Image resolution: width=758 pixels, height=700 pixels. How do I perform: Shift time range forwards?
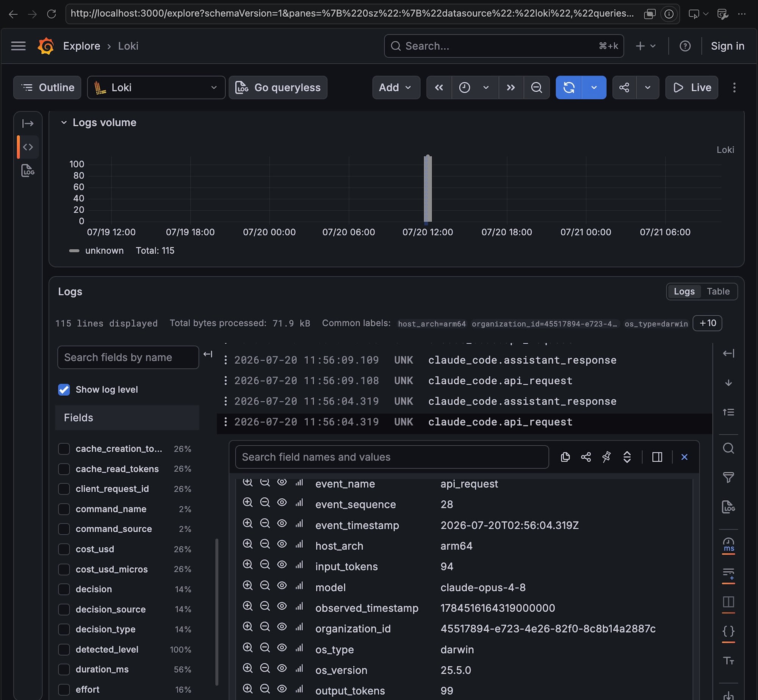point(511,88)
